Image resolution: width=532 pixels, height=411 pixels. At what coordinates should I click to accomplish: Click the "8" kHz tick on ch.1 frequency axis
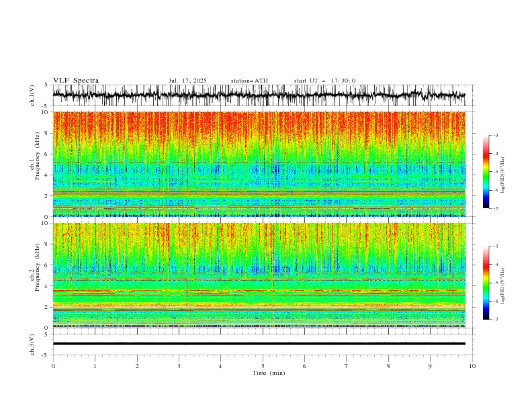48,133
